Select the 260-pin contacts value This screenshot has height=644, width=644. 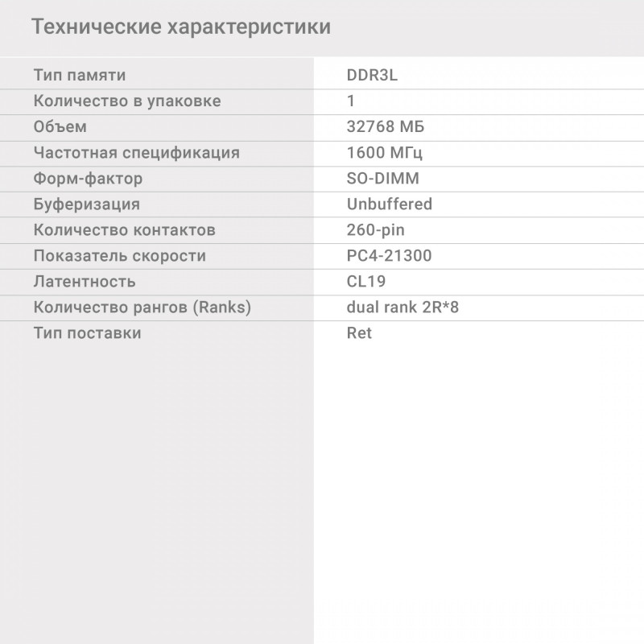pyautogui.click(x=375, y=230)
